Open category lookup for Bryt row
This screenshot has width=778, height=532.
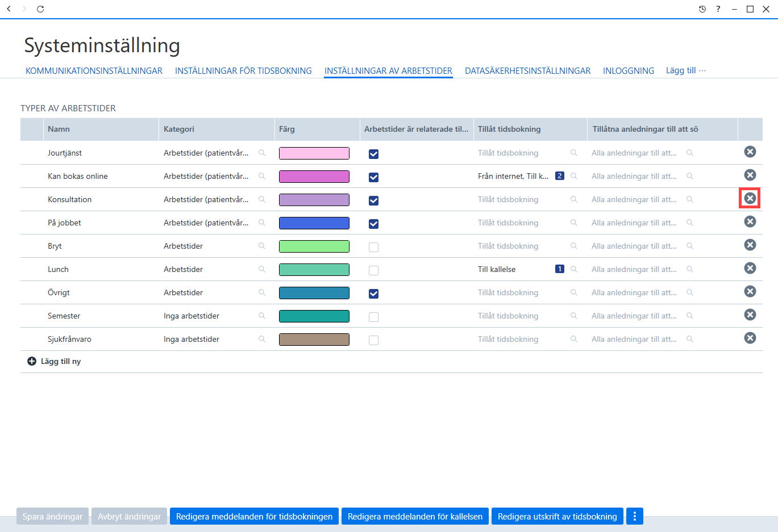(262, 246)
